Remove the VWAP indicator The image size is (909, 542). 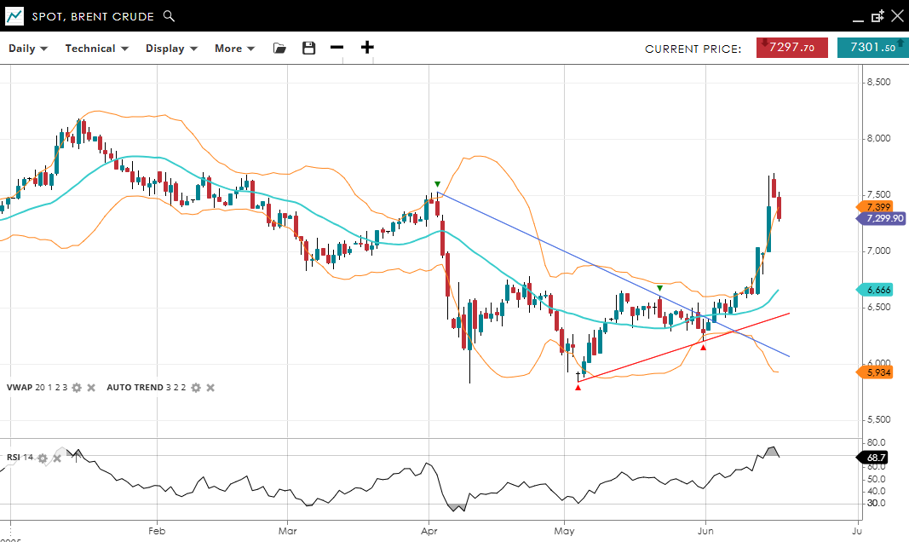(90, 387)
